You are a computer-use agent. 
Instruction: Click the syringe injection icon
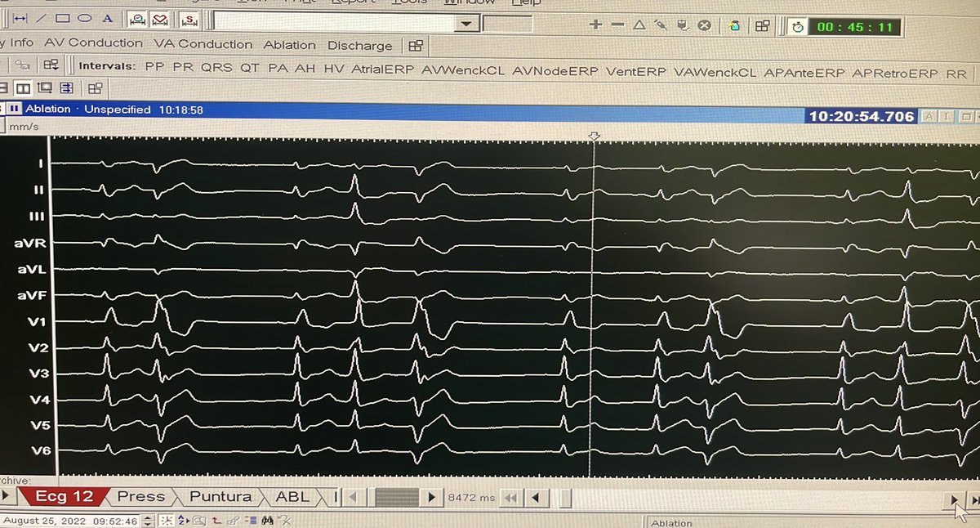660,25
